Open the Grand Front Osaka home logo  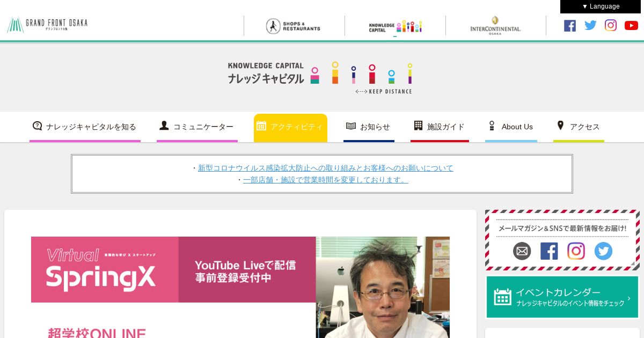coord(47,25)
